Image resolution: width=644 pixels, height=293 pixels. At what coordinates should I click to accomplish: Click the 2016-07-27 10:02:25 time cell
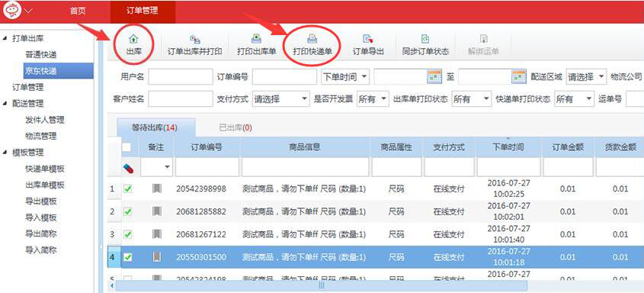click(508, 188)
